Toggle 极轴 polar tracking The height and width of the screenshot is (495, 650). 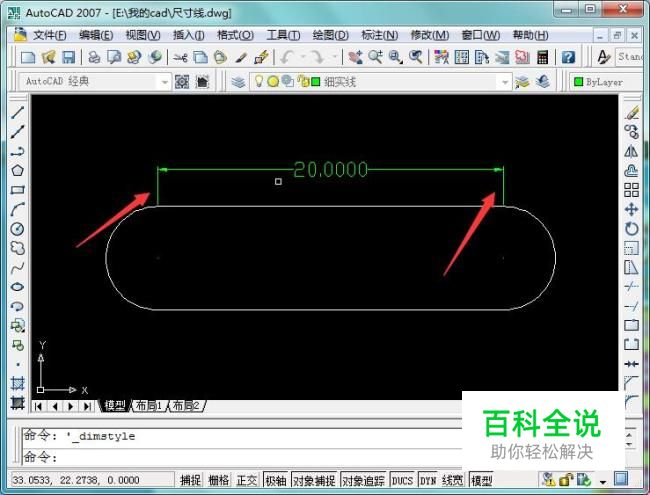(x=276, y=480)
